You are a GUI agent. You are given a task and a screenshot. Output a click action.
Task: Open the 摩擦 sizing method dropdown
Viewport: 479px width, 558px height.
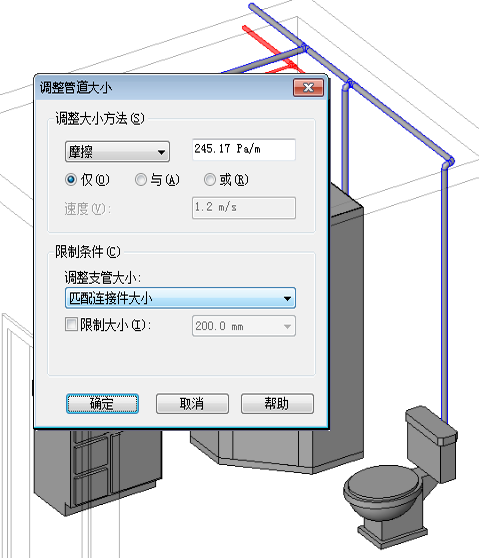(117, 152)
